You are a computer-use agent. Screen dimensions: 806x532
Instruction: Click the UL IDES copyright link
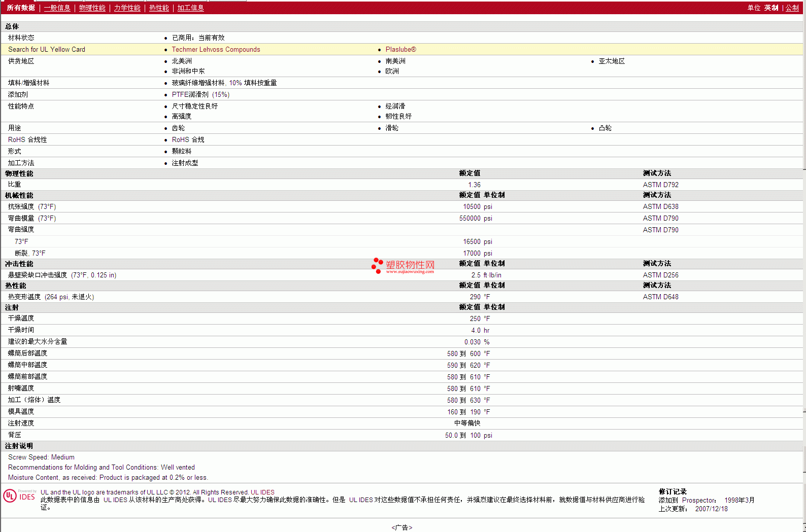(x=262, y=492)
